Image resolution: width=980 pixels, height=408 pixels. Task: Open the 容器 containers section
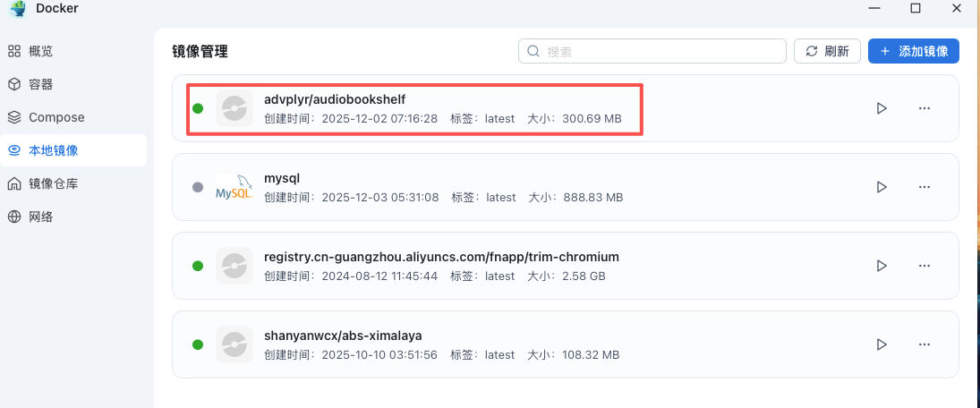click(40, 84)
